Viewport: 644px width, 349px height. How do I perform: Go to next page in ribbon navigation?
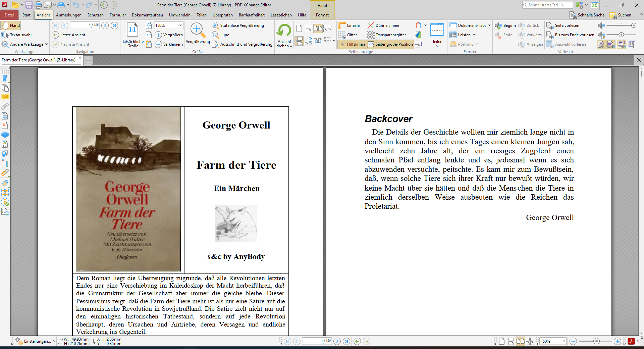click(105, 26)
